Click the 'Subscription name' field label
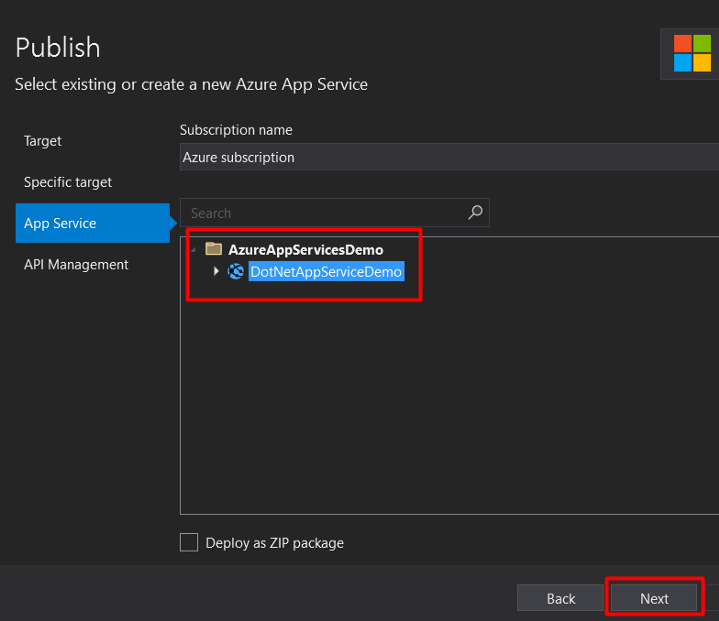 236,130
